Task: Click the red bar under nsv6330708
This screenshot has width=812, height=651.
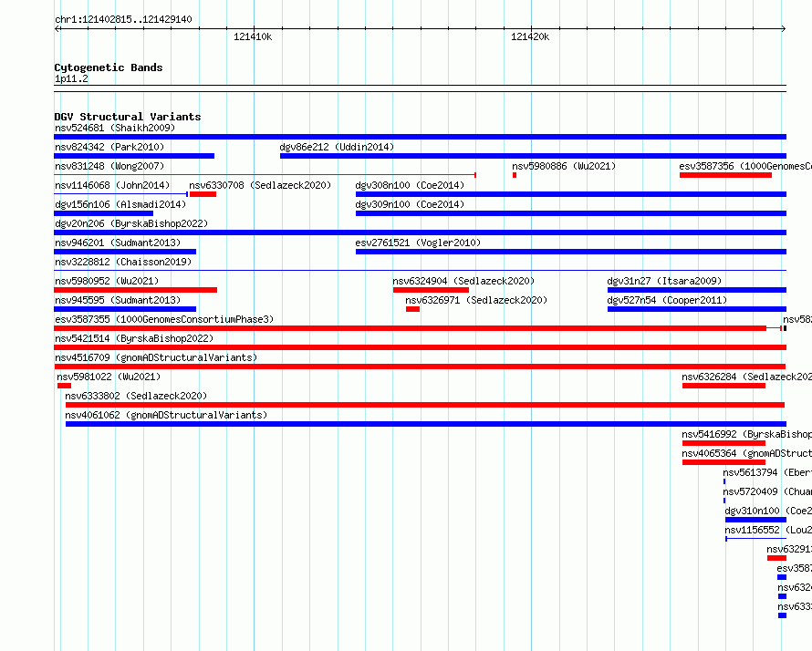Action: click(x=203, y=194)
